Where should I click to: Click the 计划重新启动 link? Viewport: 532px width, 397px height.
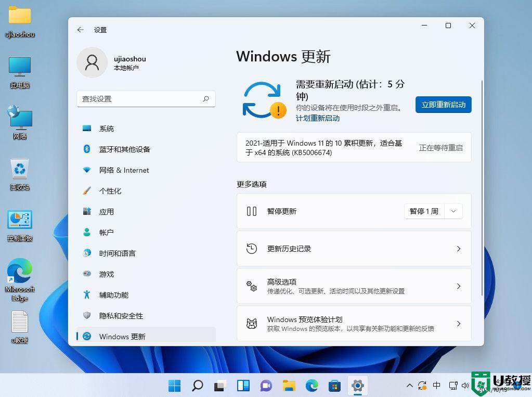click(x=318, y=118)
